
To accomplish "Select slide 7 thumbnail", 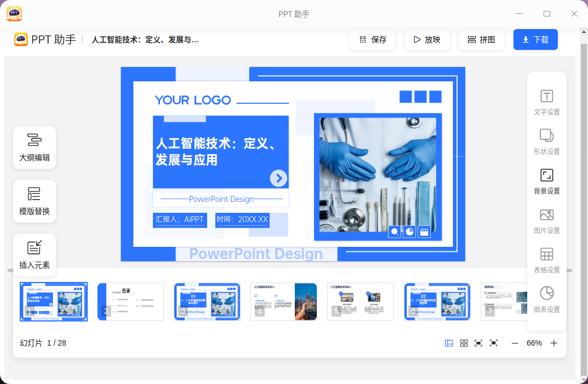I will [504, 302].
